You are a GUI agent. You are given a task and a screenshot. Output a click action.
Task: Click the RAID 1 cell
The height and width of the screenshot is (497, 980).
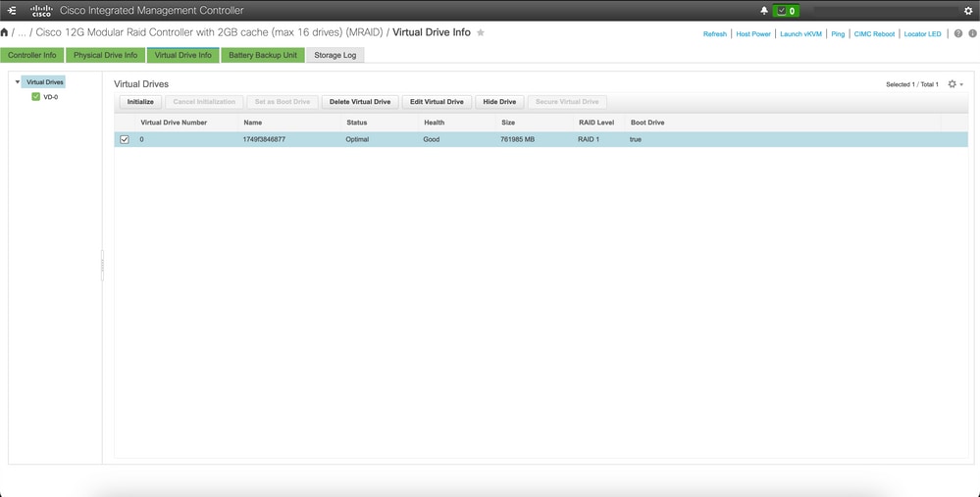click(589, 140)
